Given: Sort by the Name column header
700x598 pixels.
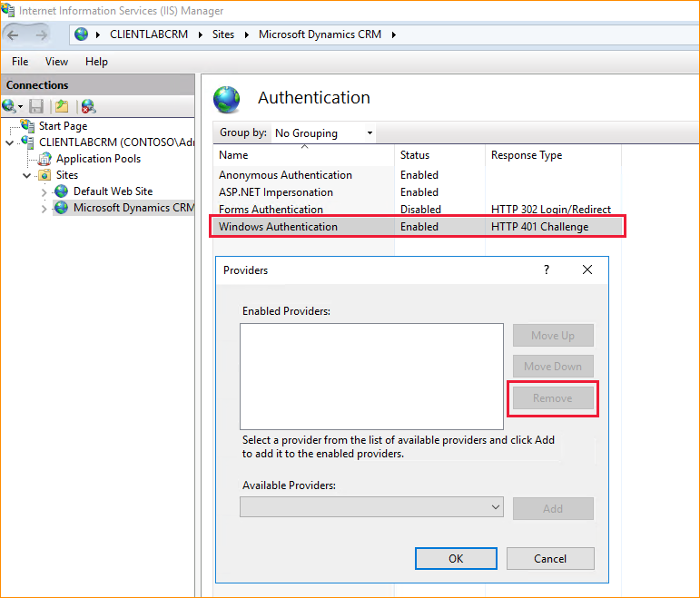Looking at the screenshot, I should 303,155.
